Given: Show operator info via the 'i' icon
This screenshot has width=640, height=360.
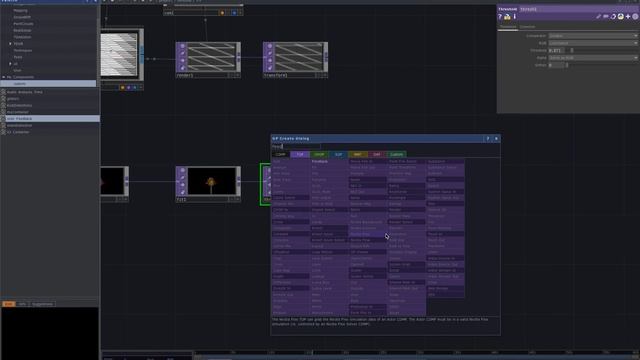Looking at the screenshot, I should [x=515, y=17].
